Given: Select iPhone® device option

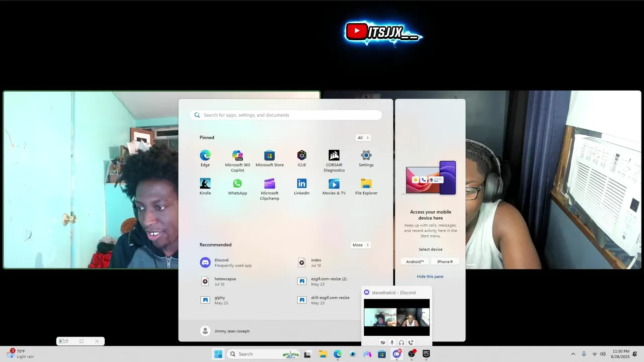Looking at the screenshot, I should point(445,261).
